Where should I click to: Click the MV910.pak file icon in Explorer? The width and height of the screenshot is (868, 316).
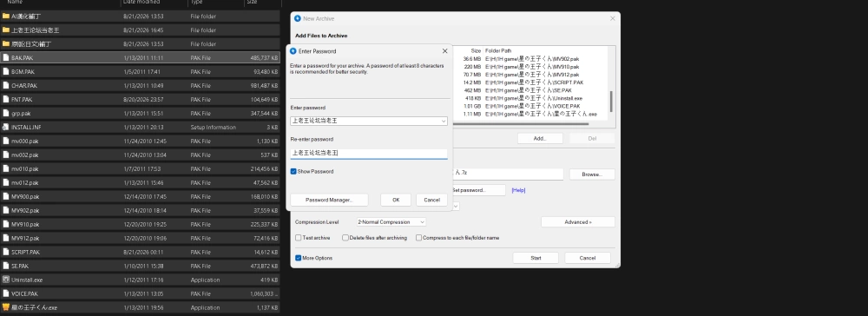click(6, 224)
